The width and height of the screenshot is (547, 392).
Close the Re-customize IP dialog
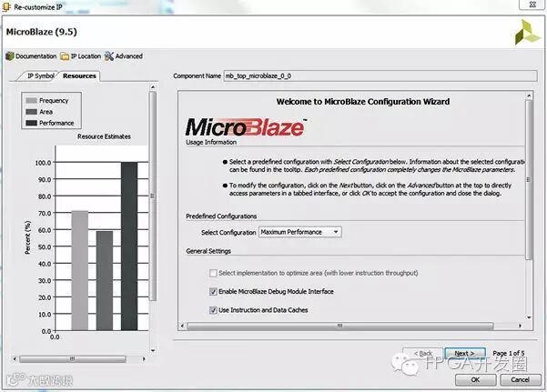click(x=532, y=5)
